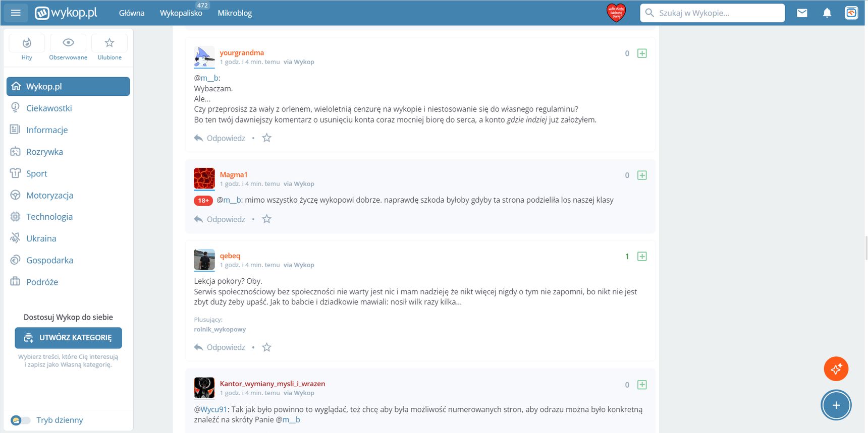Screen dimensions: 868x433
Task: Favorite Magma1's comment with star
Action: point(267,219)
